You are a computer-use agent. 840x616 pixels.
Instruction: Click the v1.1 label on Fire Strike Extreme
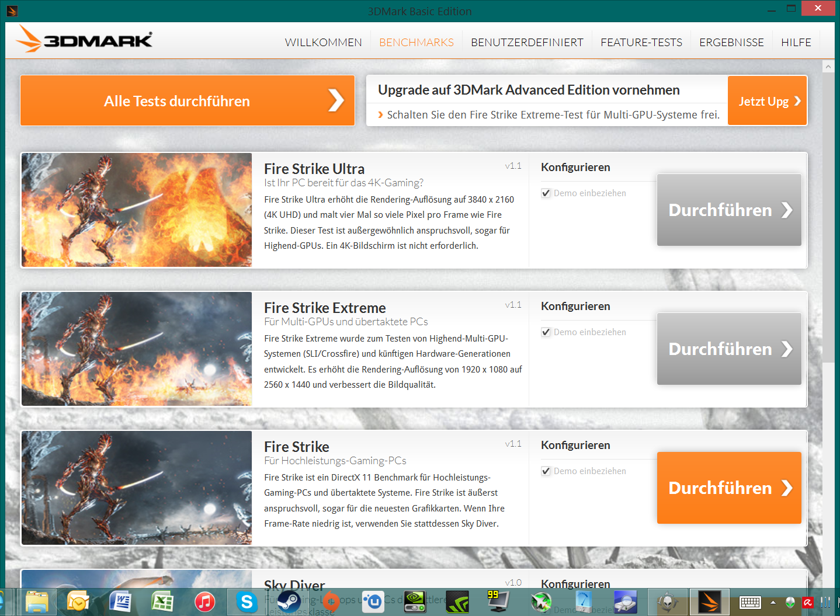click(513, 305)
